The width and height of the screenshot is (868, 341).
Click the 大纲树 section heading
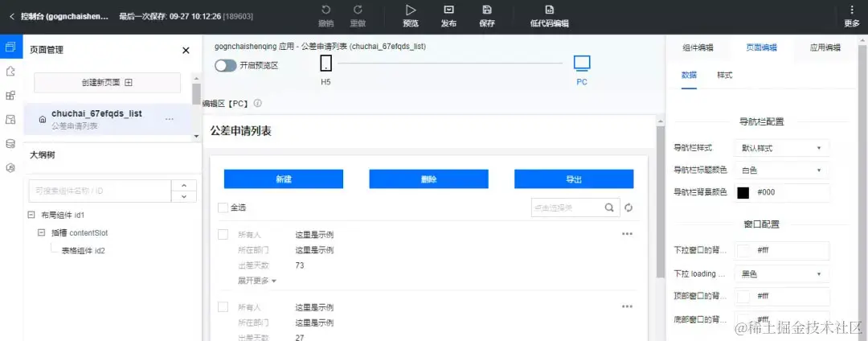(42, 155)
